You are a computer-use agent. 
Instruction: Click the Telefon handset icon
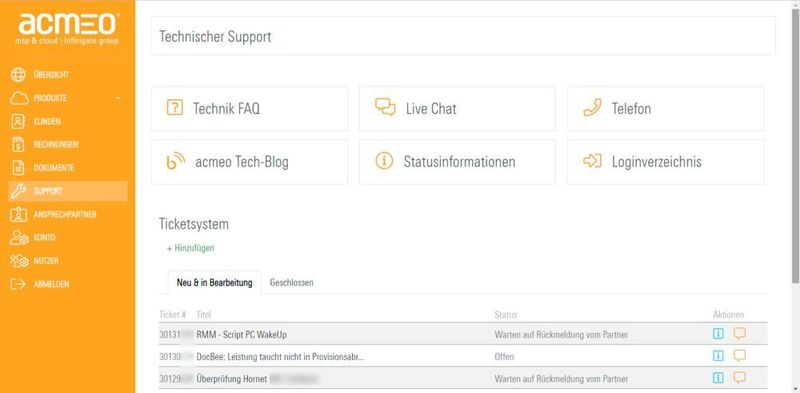pyautogui.click(x=592, y=108)
